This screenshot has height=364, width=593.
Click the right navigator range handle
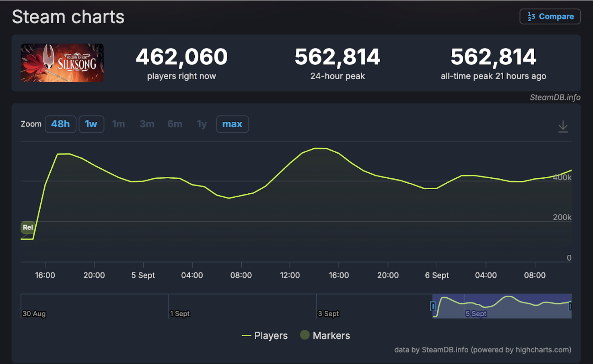tap(570, 307)
